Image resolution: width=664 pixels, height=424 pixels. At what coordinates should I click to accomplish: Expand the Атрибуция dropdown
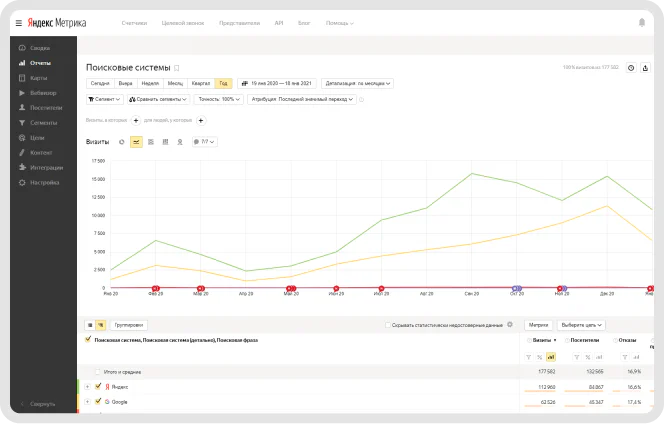[x=302, y=99]
